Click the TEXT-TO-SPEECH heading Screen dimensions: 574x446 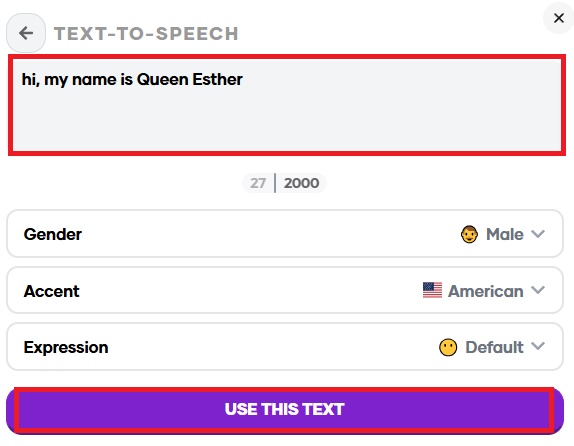pos(146,34)
